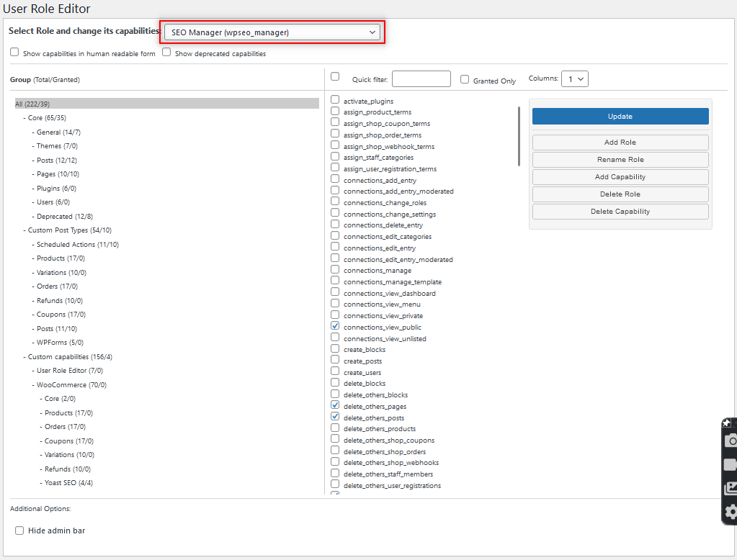
Task: Click the connections_view_dashboard label
Action: tap(390, 294)
